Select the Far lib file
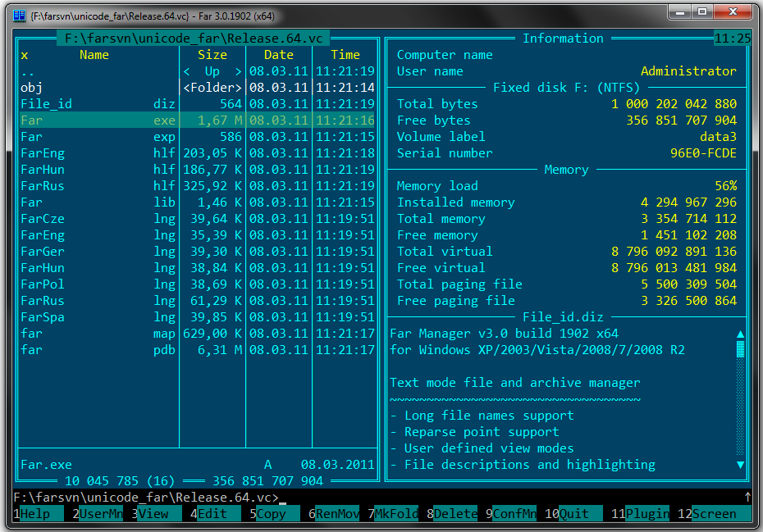The image size is (763, 532). [x=197, y=202]
